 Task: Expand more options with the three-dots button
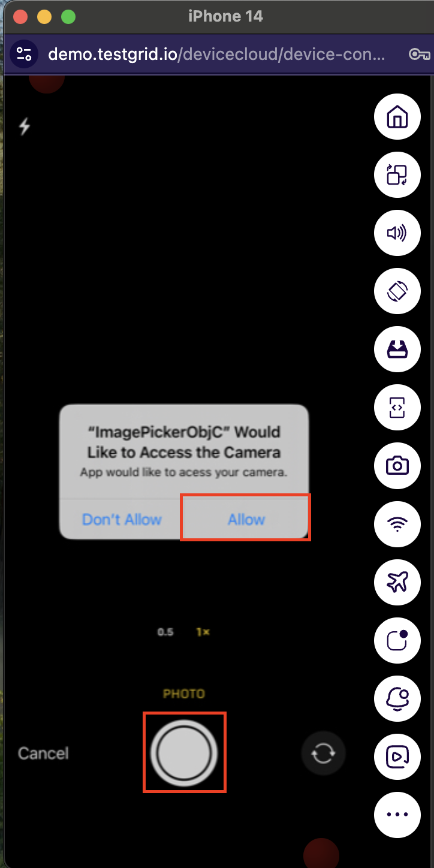[x=397, y=814]
